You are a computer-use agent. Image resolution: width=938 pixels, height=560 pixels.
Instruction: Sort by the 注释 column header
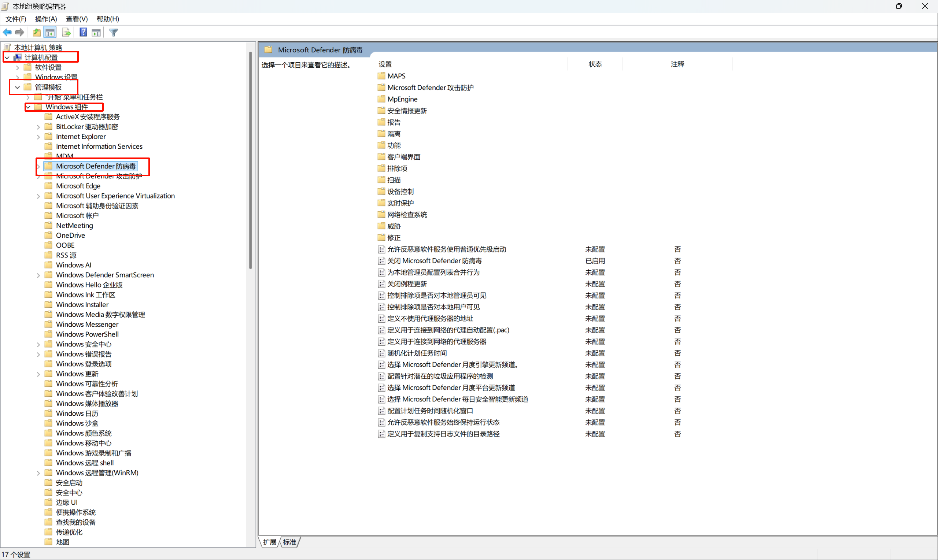click(677, 64)
